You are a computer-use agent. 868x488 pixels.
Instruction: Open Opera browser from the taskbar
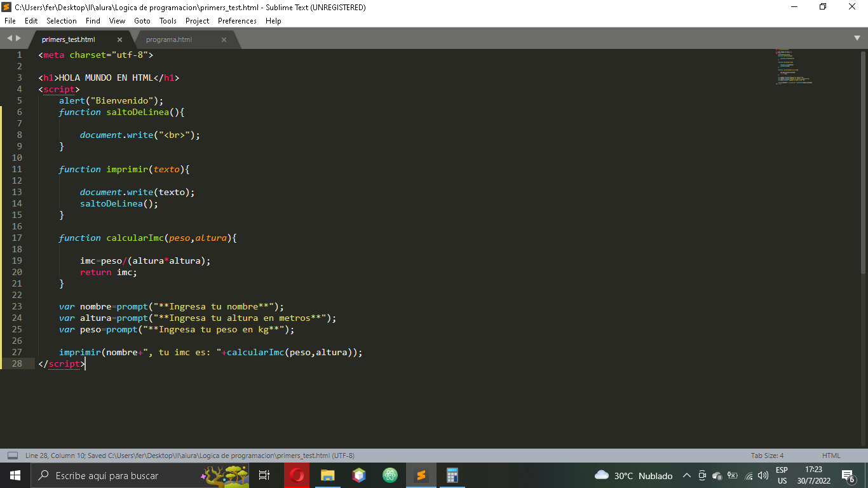coord(297,475)
